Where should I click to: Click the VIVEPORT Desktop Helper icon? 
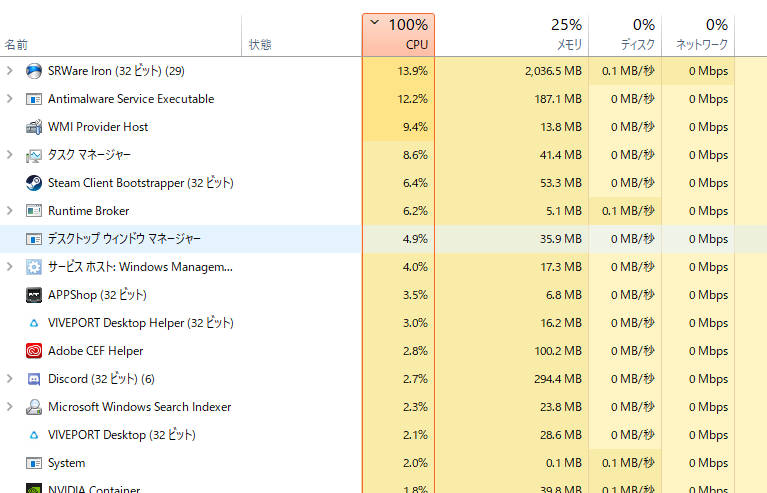point(34,323)
